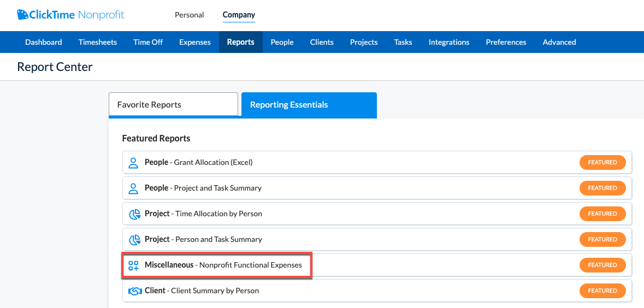Navigate to Tasks
Image resolution: width=644 pixels, height=308 pixels.
pos(403,42)
